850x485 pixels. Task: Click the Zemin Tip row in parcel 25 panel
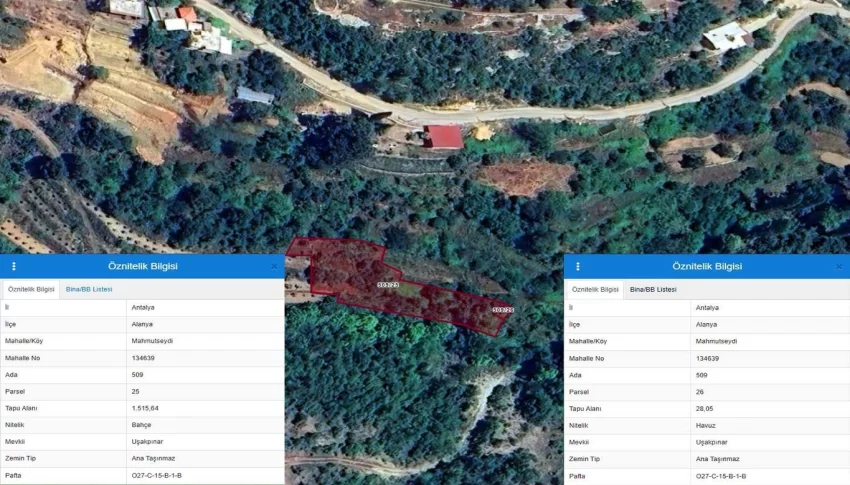pos(142,458)
